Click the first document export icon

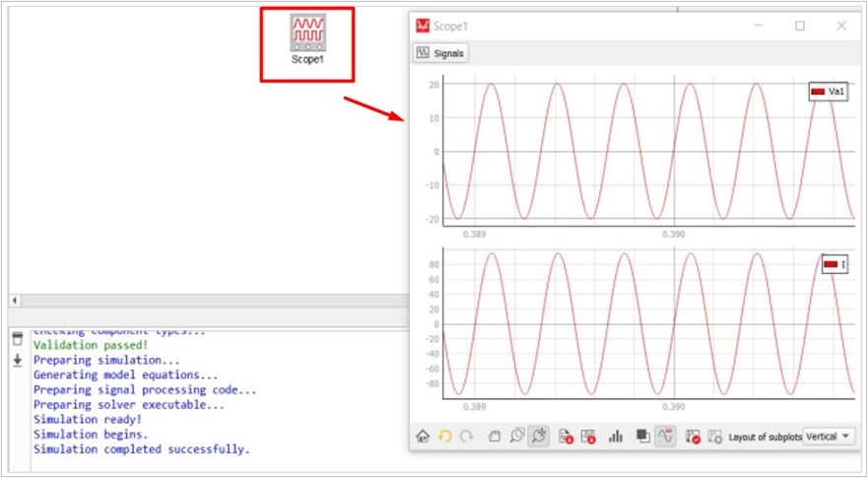point(566,436)
